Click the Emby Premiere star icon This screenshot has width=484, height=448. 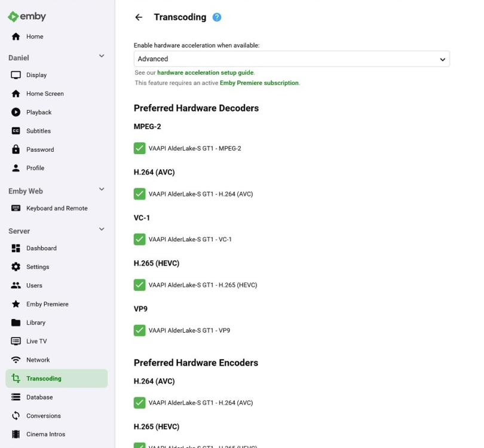(x=16, y=304)
